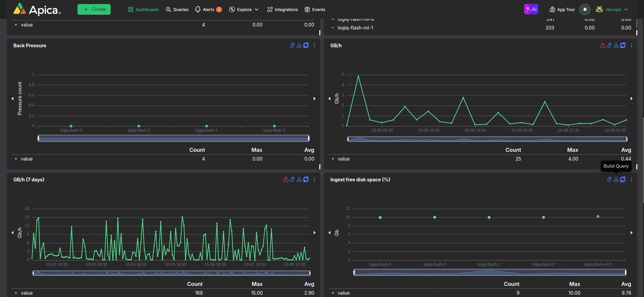The height and width of the screenshot is (297, 644).
Task: Open the Integrations menu item
Action: (282, 9)
